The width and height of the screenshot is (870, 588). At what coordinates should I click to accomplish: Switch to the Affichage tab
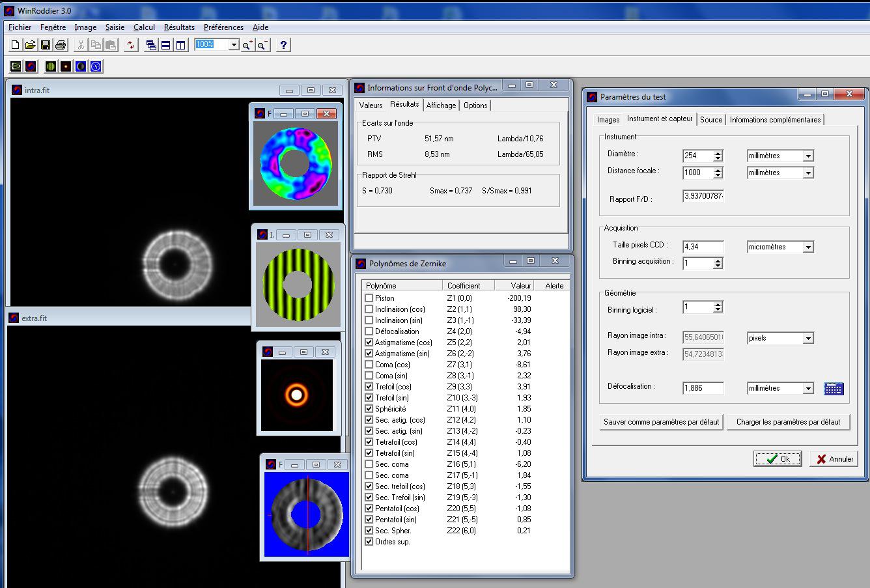pos(441,105)
